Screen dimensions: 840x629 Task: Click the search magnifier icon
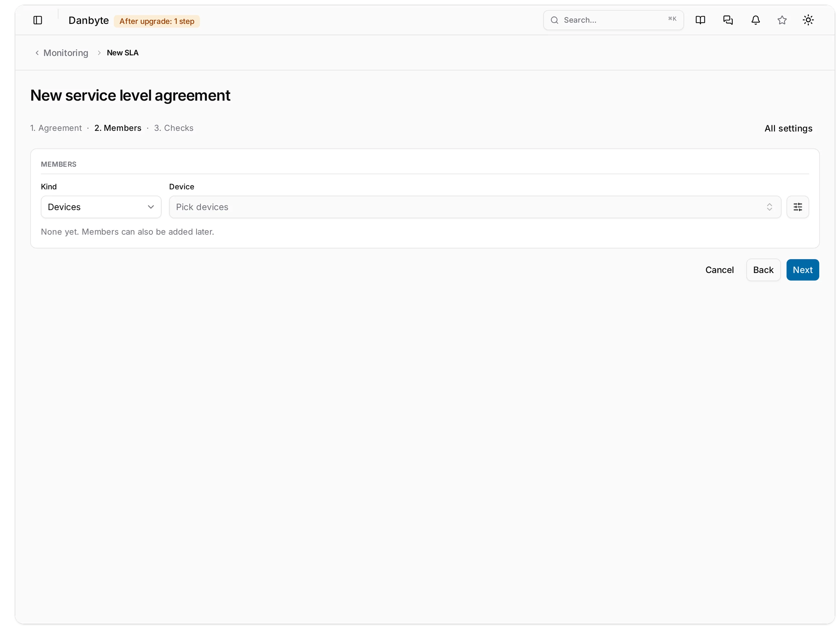[554, 20]
